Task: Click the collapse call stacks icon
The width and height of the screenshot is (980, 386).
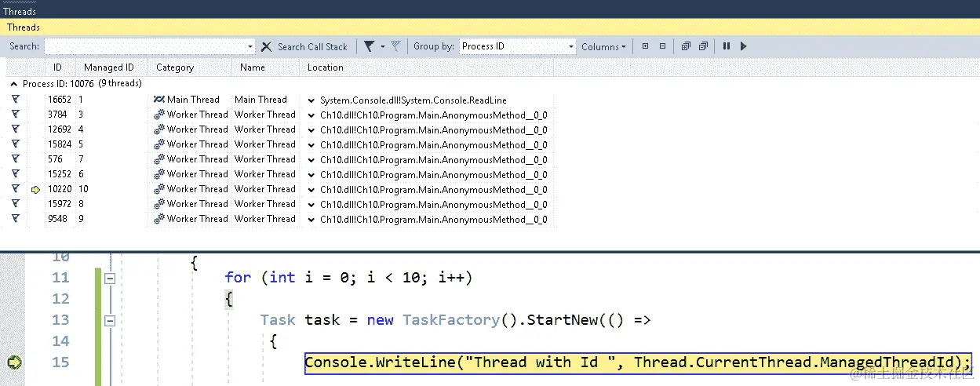Action: tap(703, 46)
